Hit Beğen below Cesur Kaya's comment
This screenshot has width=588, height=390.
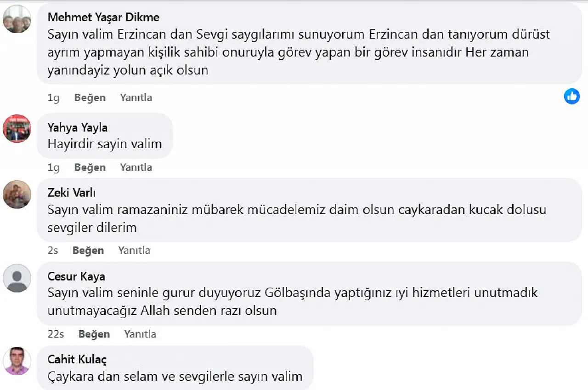point(94,334)
